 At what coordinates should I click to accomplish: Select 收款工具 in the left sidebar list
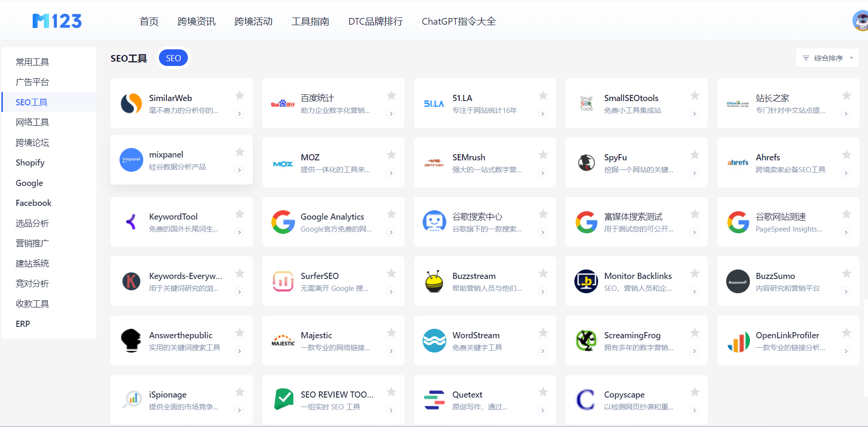tap(32, 303)
